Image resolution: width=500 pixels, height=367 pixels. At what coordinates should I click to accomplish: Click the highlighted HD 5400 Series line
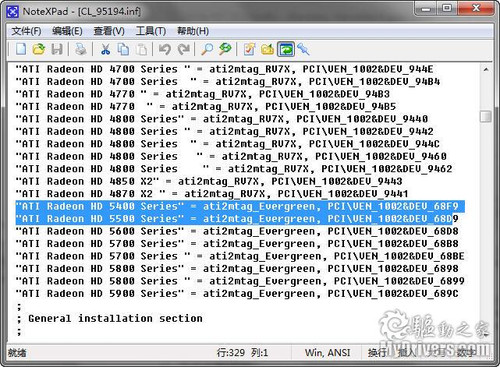click(240, 206)
